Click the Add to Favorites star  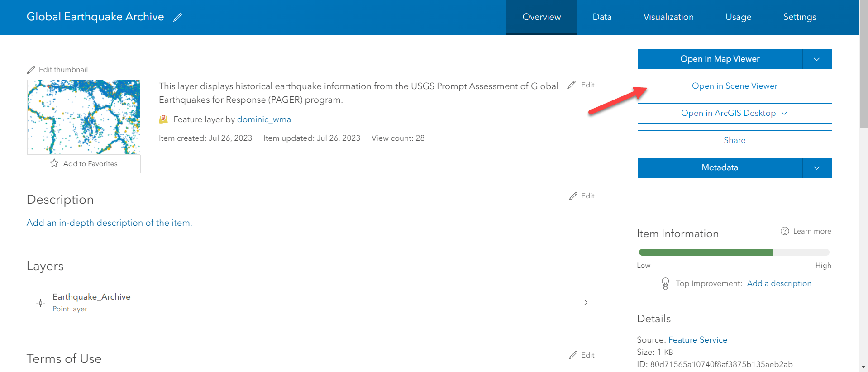(x=54, y=163)
